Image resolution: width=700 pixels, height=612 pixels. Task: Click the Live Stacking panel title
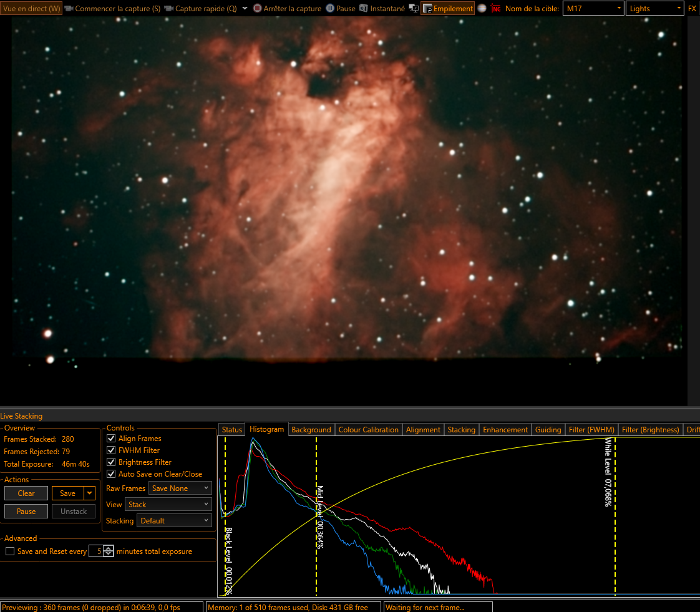point(21,415)
